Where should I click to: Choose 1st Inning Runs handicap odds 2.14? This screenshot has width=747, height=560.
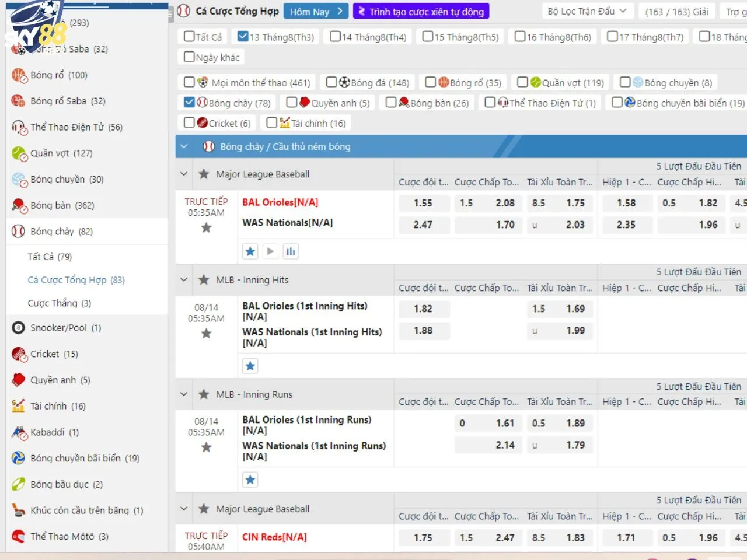488,445
